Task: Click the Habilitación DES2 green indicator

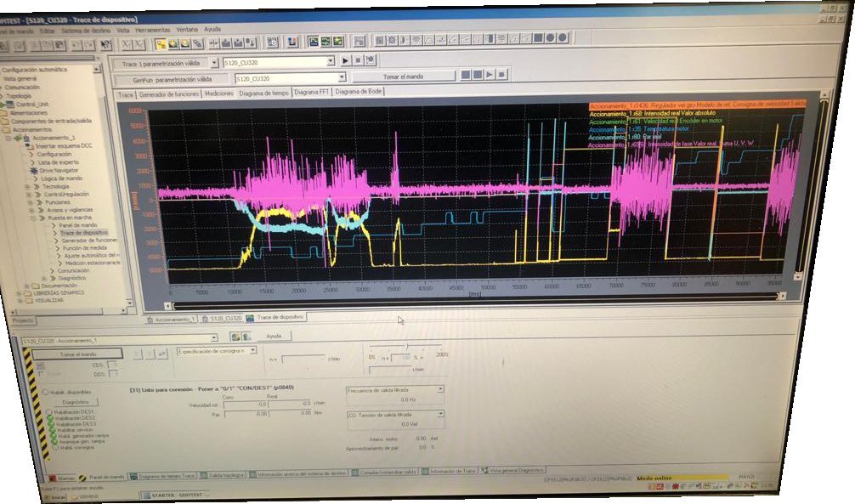Action: pos(50,418)
